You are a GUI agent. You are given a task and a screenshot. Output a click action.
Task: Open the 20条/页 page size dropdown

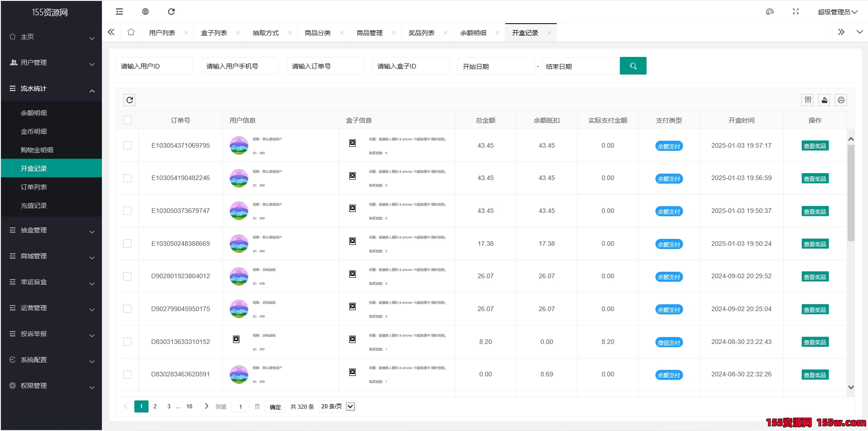coord(337,406)
